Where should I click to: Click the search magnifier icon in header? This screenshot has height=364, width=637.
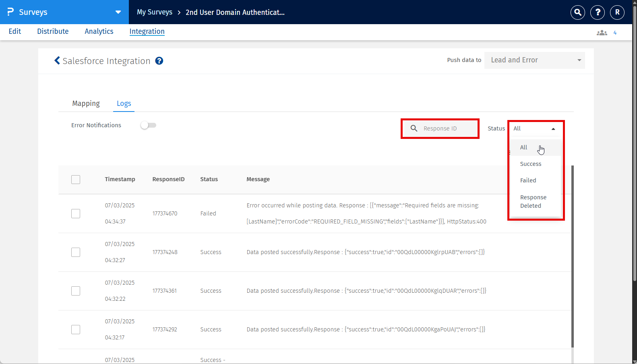(x=577, y=12)
